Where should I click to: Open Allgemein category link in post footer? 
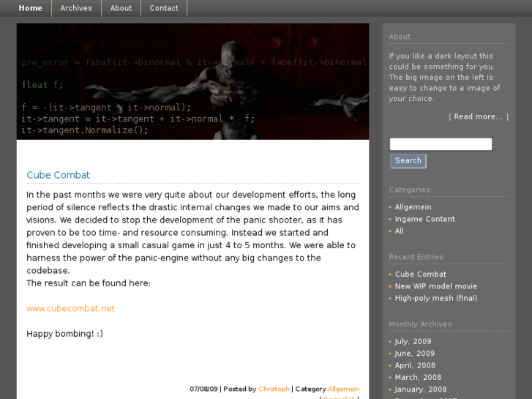(343, 389)
